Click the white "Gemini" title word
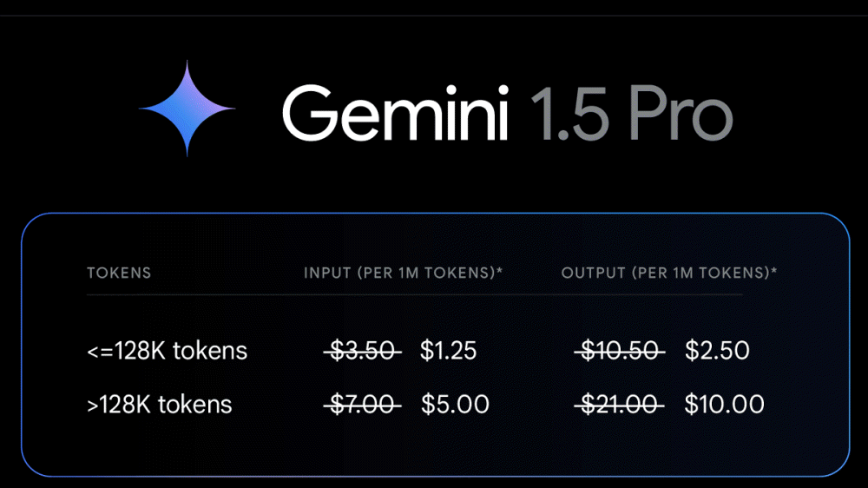The image size is (868, 488). click(x=395, y=112)
